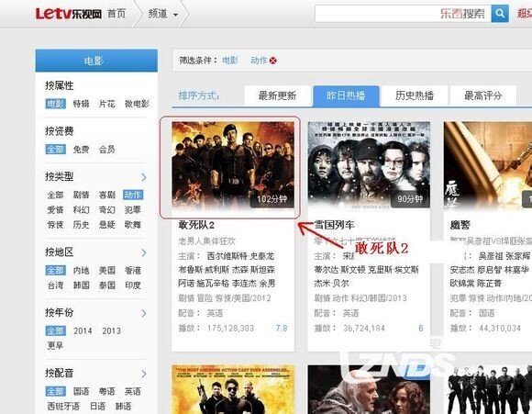Viewport: 532px width, 414px height.
Task: Click the 首页 navigation link
Action: pyautogui.click(x=116, y=14)
